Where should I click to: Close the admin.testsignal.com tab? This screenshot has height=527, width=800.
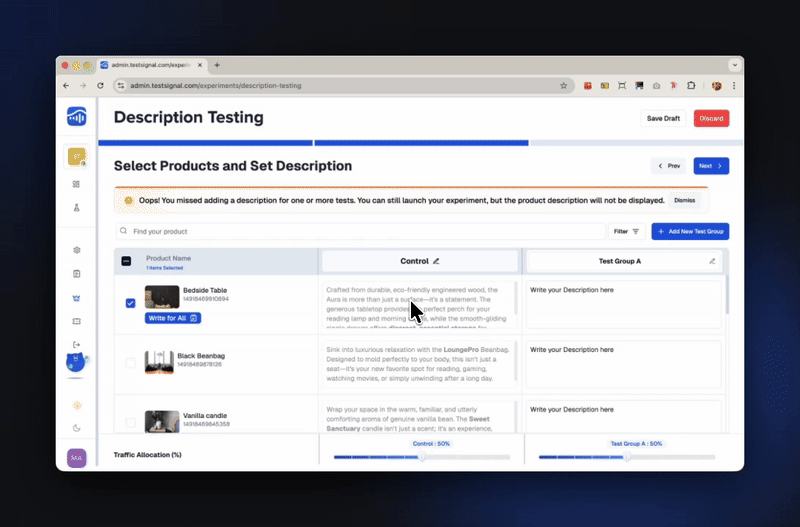(200, 65)
